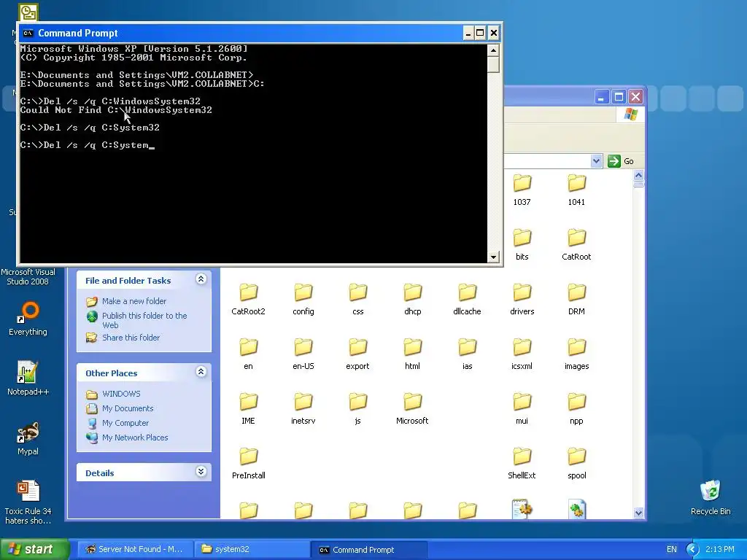
Task: Collapse the Other Places panel
Action: [x=201, y=371]
